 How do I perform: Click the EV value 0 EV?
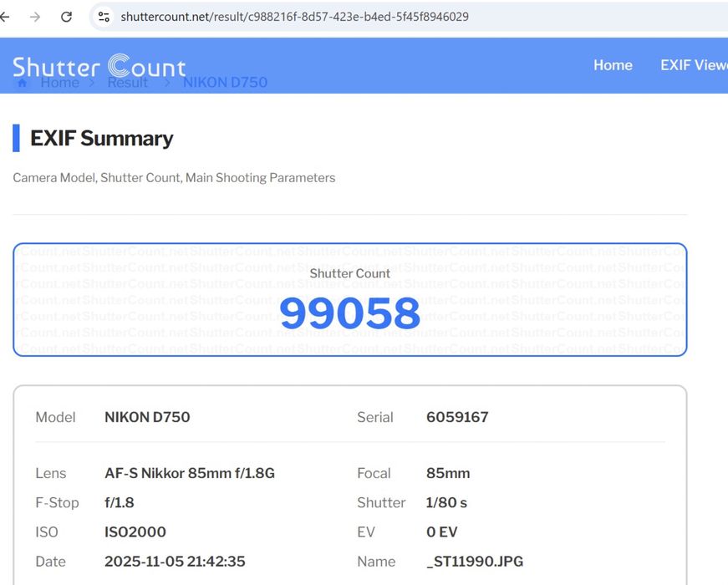441,532
